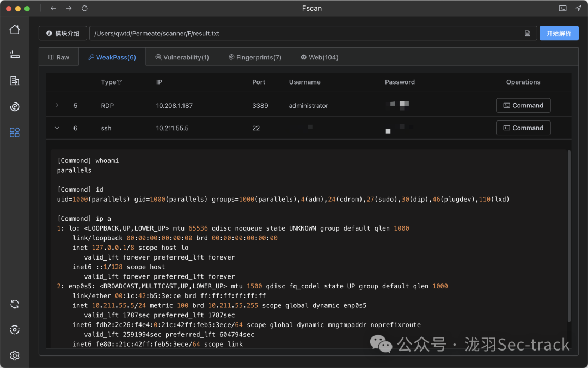
Task: Open the terminal icon in title bar
Action: tap(562, 8)
